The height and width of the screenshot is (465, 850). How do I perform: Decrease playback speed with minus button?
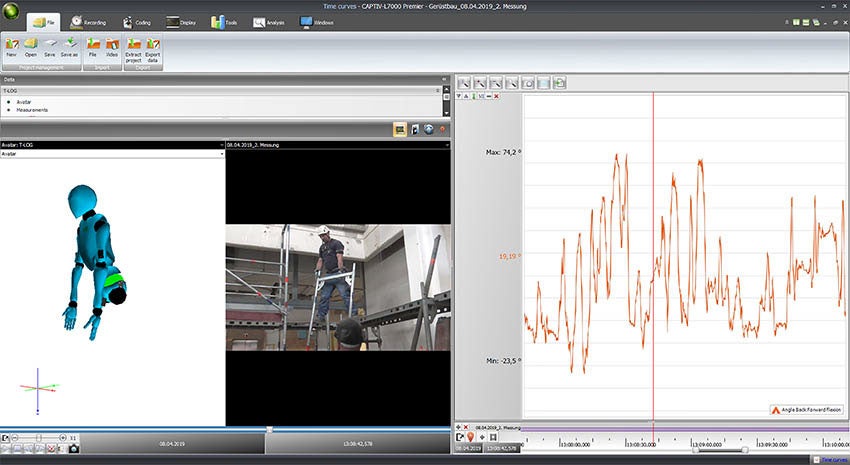click(x=15, y=437)
